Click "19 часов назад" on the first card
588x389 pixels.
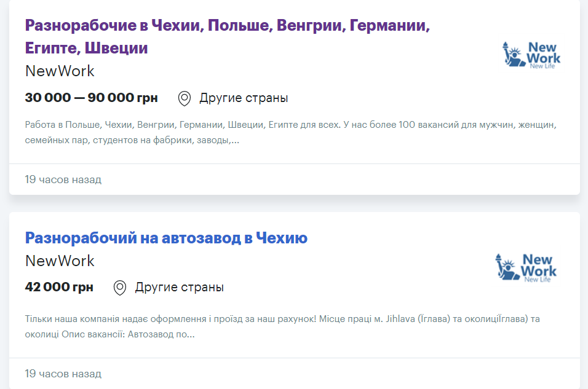coord(63,179)
